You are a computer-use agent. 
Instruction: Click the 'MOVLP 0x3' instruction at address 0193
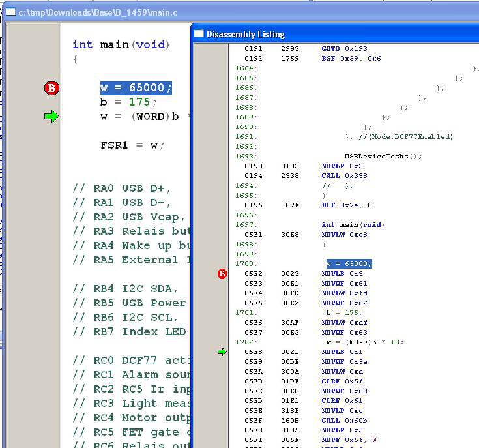tap(342, 166)
